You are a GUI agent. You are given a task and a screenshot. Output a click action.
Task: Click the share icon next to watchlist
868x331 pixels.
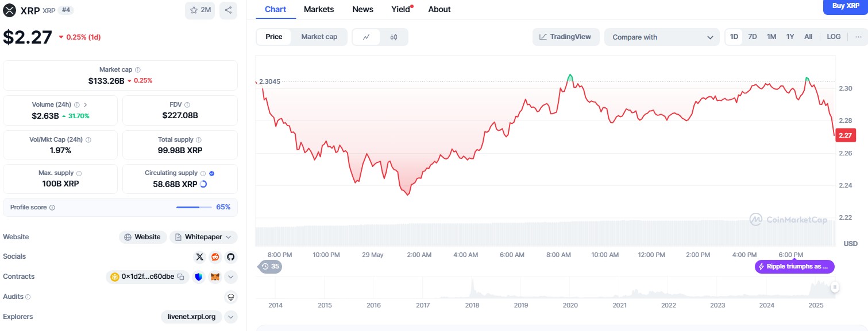tap(228, 10)
